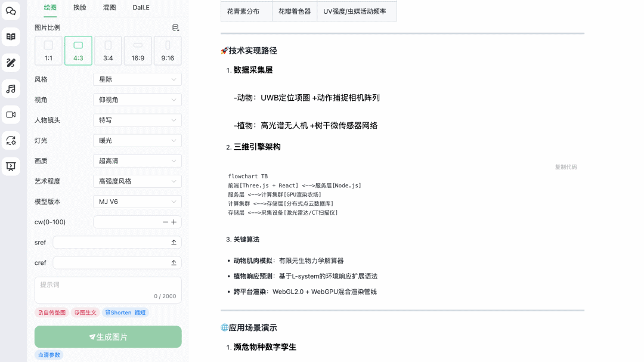Click the upload icon in cref field
This screenshot has height=362, width=644.
(174, 262)
